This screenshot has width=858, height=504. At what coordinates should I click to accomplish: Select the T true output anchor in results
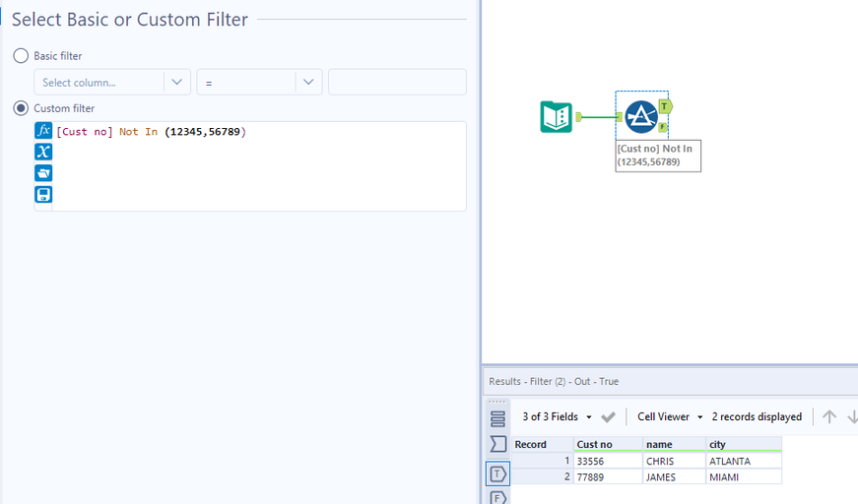pyautogui.click(x=497, y=473)
